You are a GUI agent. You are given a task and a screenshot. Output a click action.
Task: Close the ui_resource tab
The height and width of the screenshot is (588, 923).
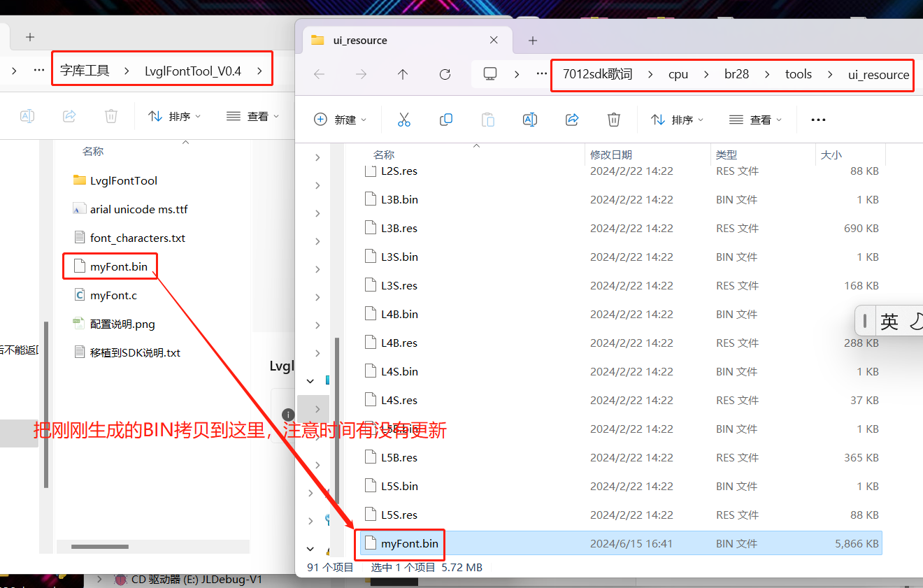coord(494,41)
